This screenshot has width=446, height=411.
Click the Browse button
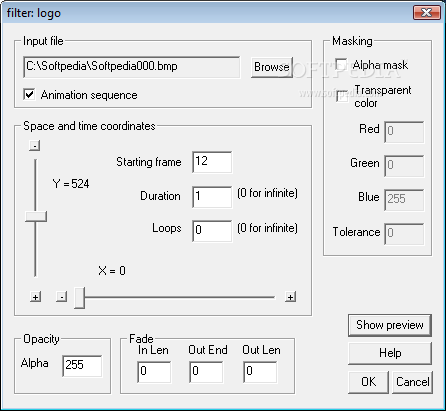click(x=272, y=67)
